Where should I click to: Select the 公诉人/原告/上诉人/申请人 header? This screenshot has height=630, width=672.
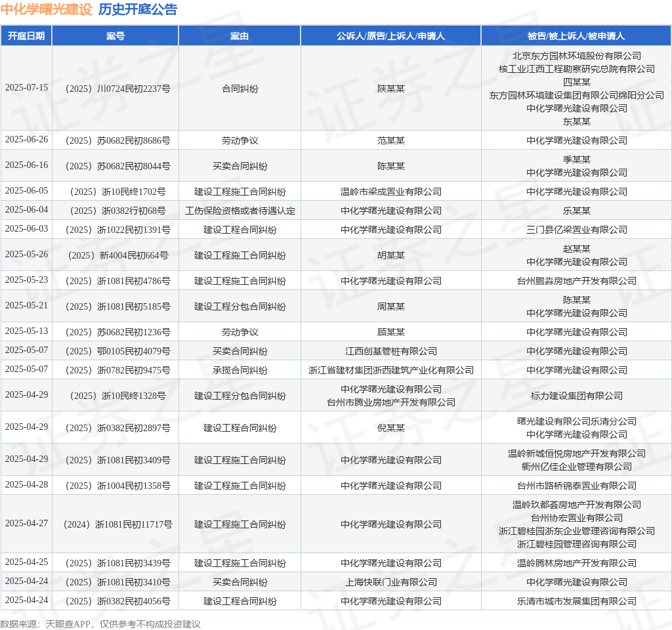391,36
